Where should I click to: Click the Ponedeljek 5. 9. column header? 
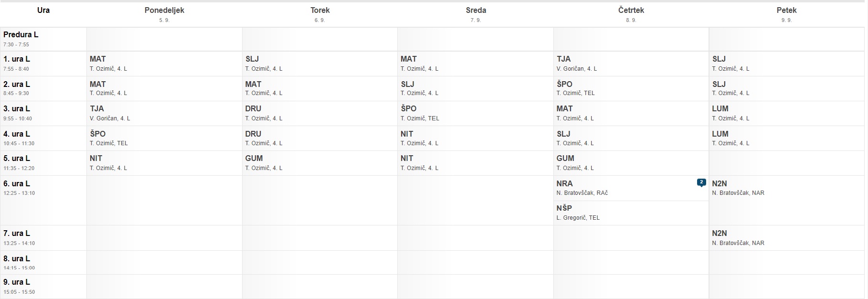coord(164,14)
